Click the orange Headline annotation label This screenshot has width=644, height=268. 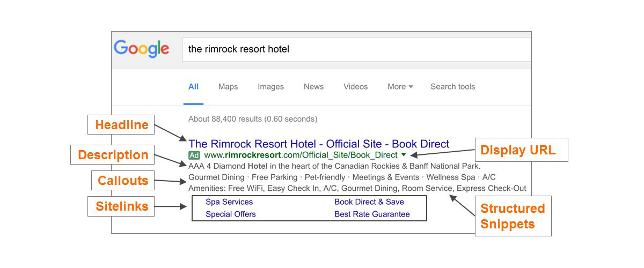point(122,125)
